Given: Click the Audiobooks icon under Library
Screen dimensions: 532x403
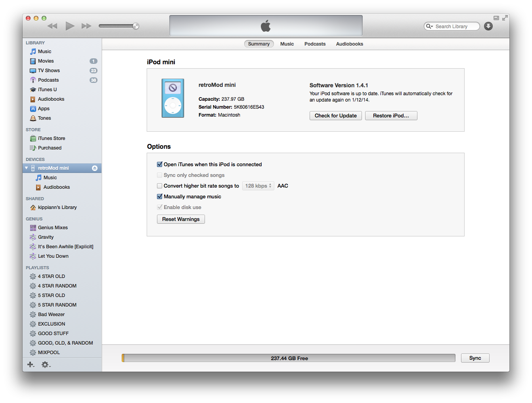Looking at the screenshot, I should click(33, 99).
